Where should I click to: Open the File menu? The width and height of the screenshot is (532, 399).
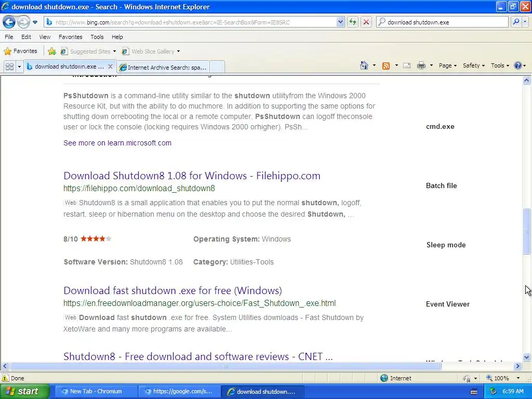(9, 37)
